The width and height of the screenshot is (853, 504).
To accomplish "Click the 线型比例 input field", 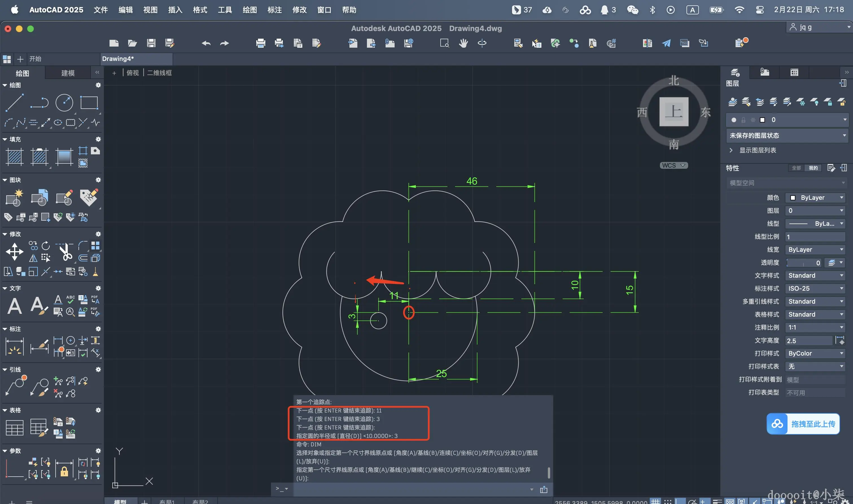I will pos(815,237).
